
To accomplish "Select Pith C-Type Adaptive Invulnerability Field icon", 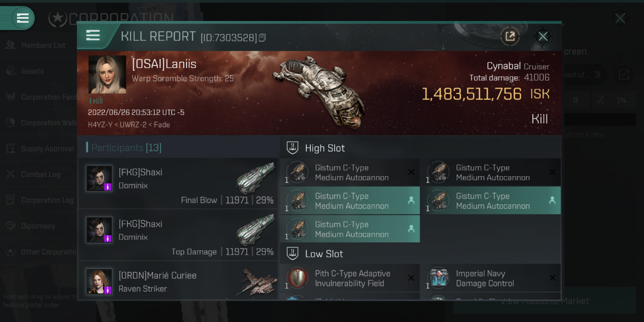I will click(298, 278).
